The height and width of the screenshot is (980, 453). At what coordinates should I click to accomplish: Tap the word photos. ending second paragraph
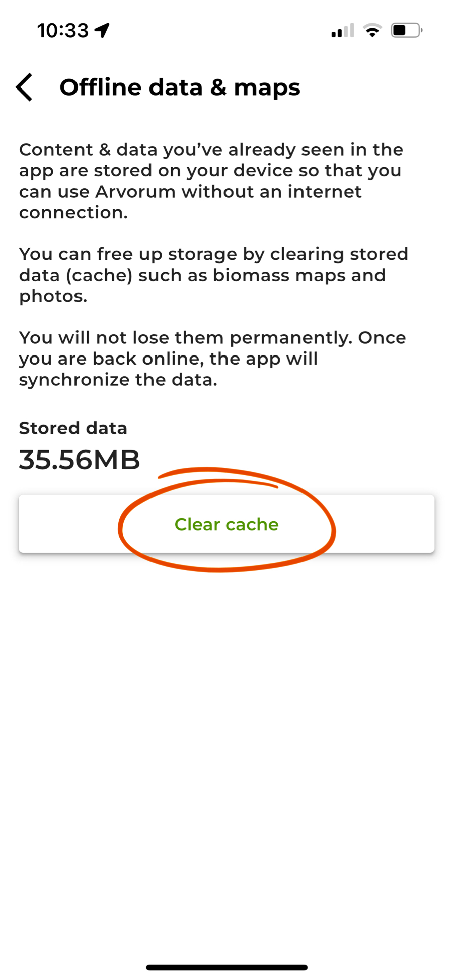coord(53,297)
